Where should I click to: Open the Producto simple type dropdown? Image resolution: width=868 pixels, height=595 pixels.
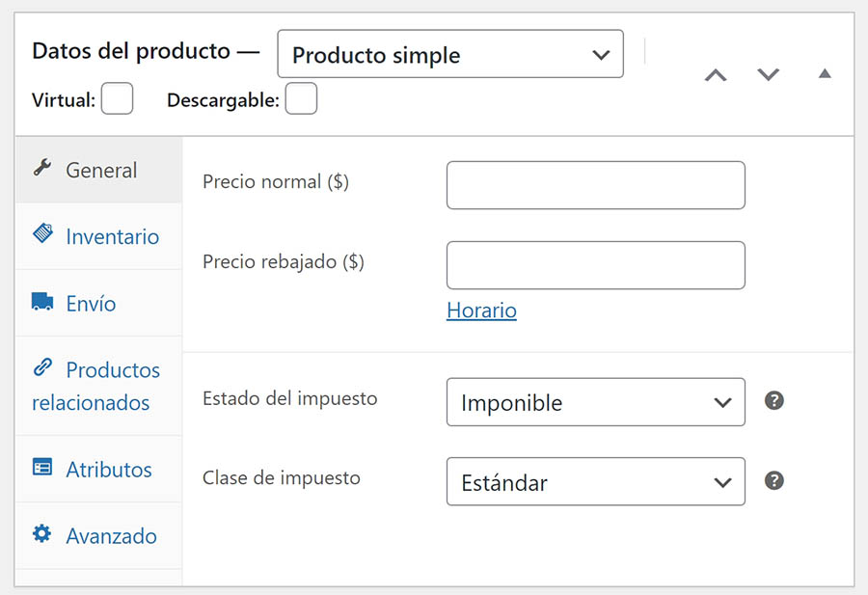tap(449, 55)
